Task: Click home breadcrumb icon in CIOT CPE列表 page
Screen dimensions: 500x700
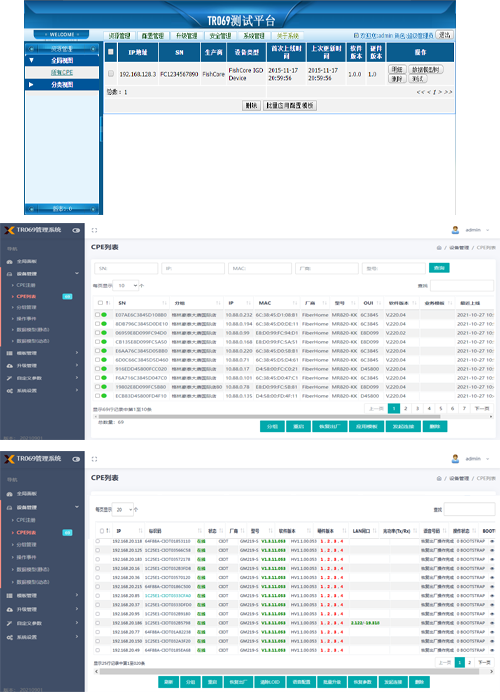Action: point(439,478)
